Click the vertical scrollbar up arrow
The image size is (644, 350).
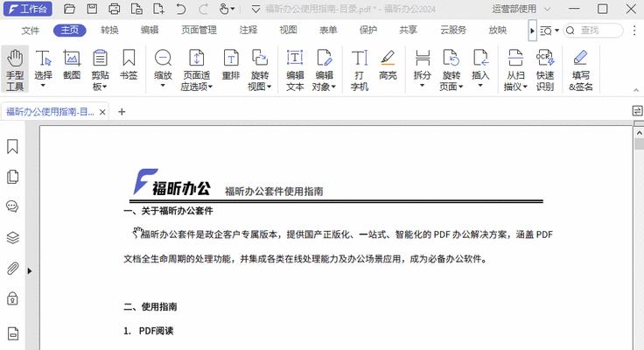pyautogui.click(x=639, y=133)
